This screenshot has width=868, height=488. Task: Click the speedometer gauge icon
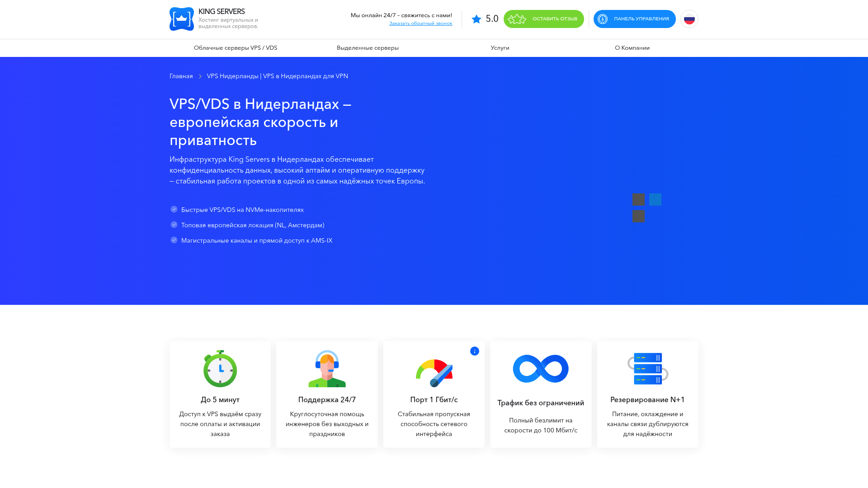434,373
